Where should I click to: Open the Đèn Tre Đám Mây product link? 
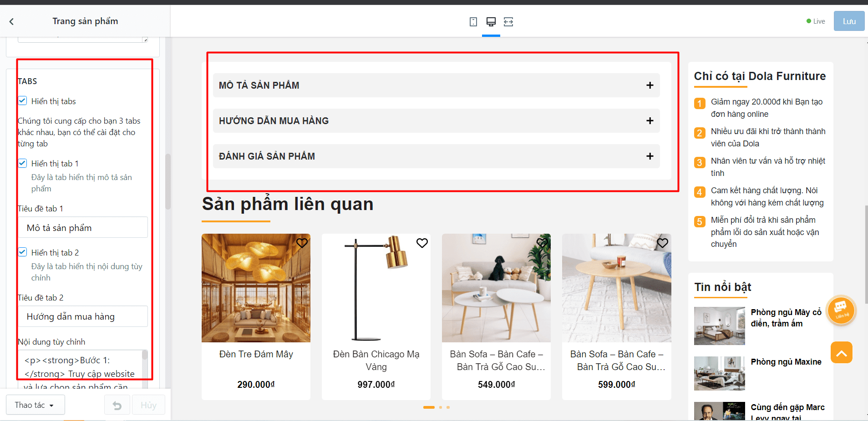click(256, 354)
